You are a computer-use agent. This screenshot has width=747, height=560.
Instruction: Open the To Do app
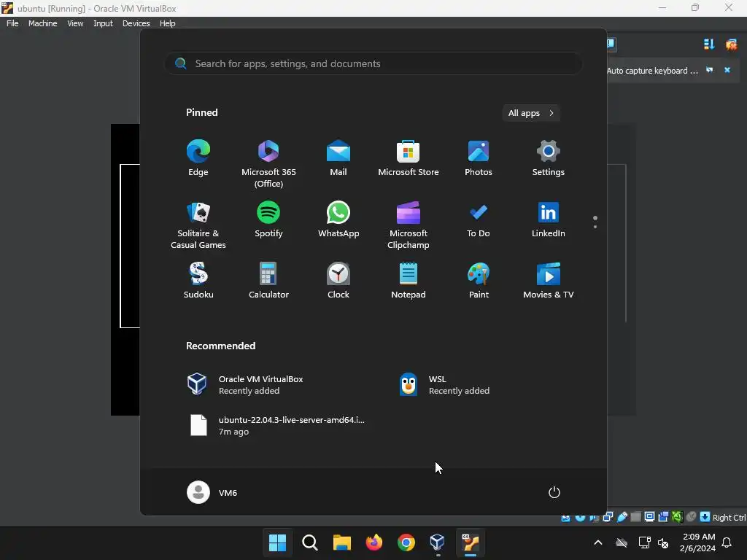pos(479,219)
